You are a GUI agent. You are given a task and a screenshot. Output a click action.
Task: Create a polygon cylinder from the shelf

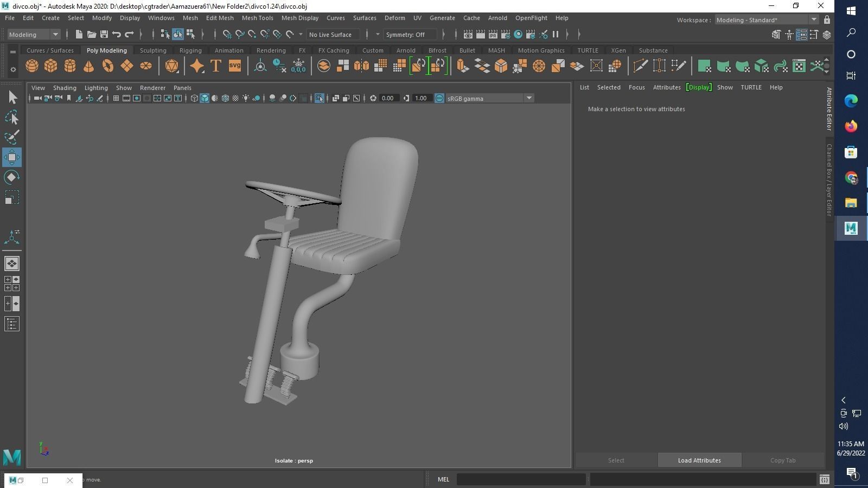pyautogui.click(x=70, y=66)
